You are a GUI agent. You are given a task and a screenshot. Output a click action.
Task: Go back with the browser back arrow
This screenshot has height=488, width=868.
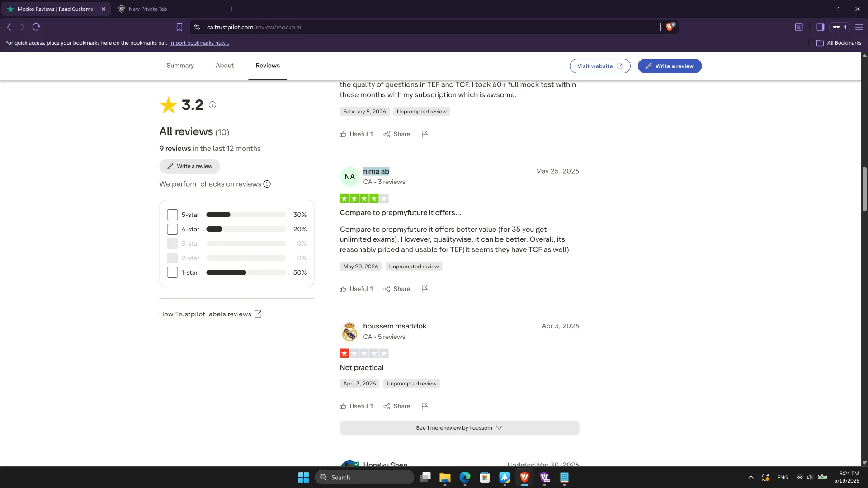9,27
